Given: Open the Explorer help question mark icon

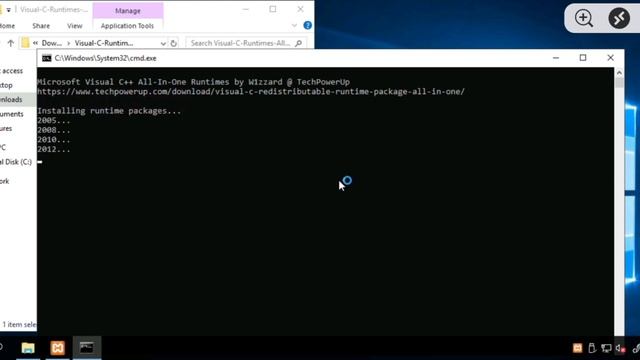Looking at the screenshot, I should [x=307, y=25].
